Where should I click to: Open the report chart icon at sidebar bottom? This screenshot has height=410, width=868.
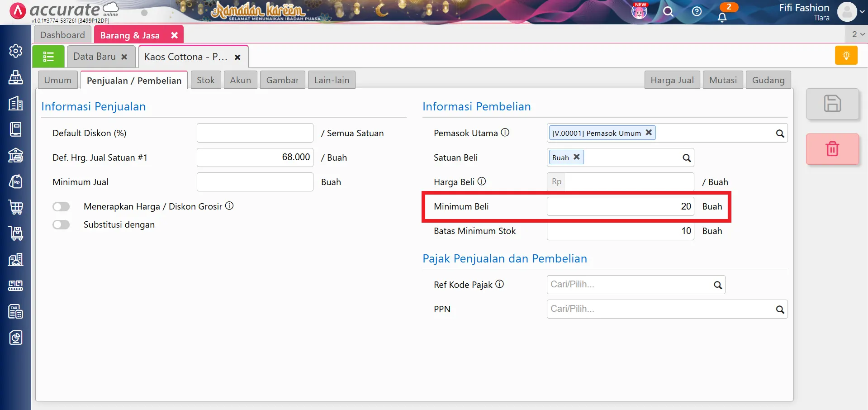15,337
